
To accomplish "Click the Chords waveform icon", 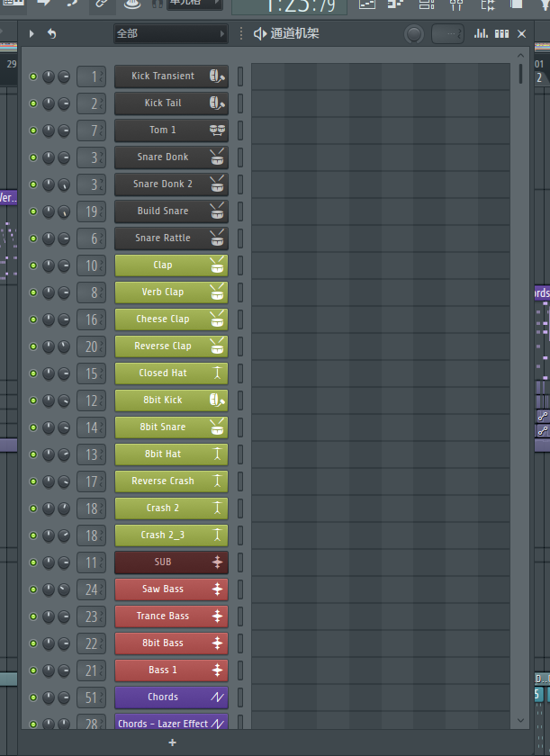I will click(x=216, y=697).
